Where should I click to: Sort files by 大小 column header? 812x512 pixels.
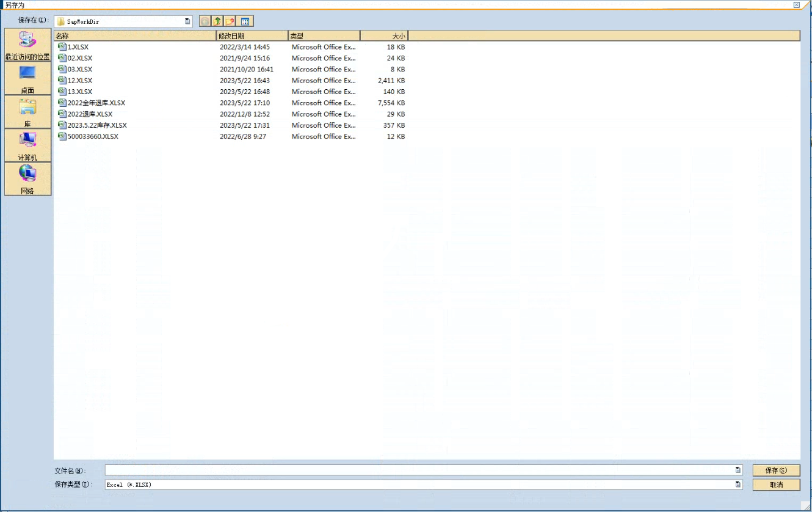(x=384, y=36)
